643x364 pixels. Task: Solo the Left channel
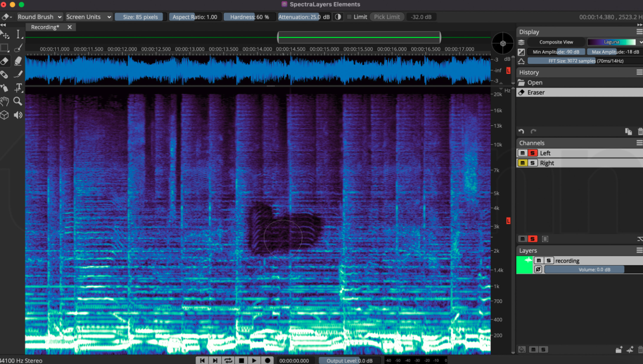coord(532,152)
